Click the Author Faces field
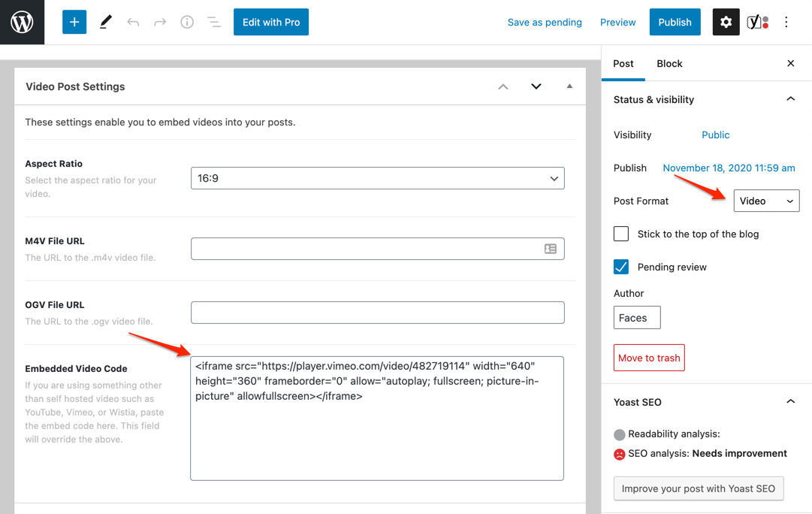 [x=637, y=318]
